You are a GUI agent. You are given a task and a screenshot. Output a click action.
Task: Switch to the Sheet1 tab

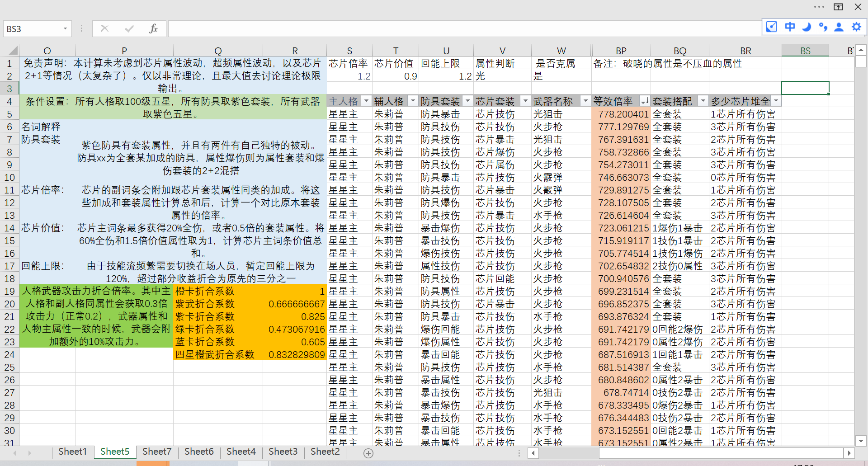point(72,452)
